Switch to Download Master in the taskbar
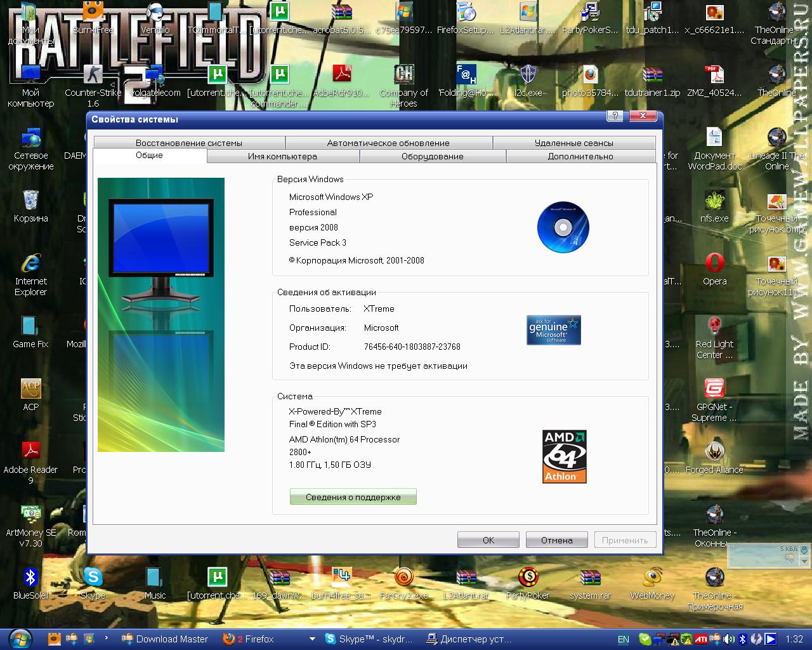 [165, 639]
